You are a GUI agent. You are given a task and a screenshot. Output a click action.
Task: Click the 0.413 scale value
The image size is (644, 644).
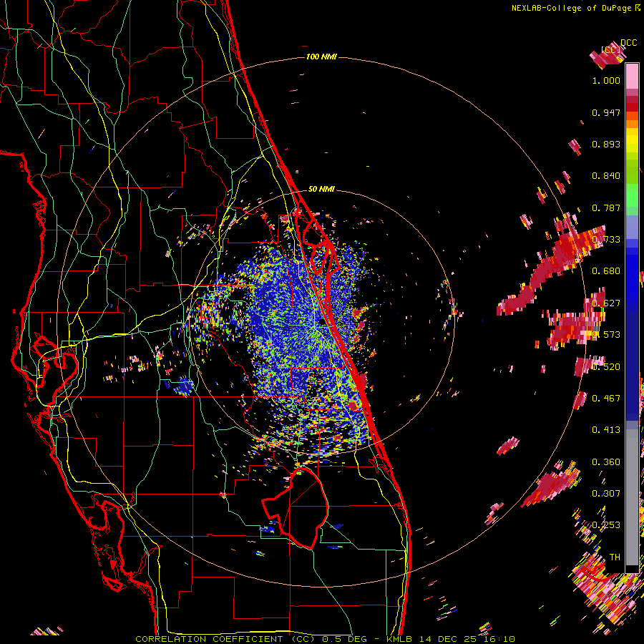pyautogui.click(x=606, y=429)
